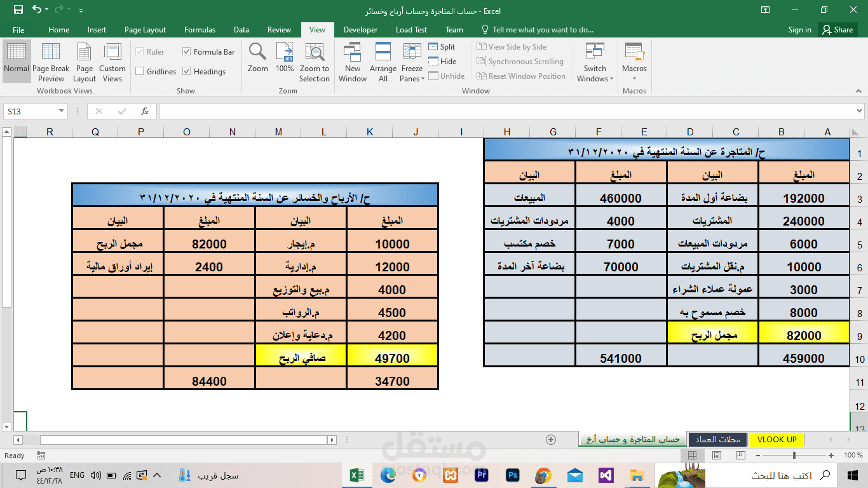This screenshot has width=868, height=488.
Task: Select the Page Break Preview view
Action: pos(51,62)
